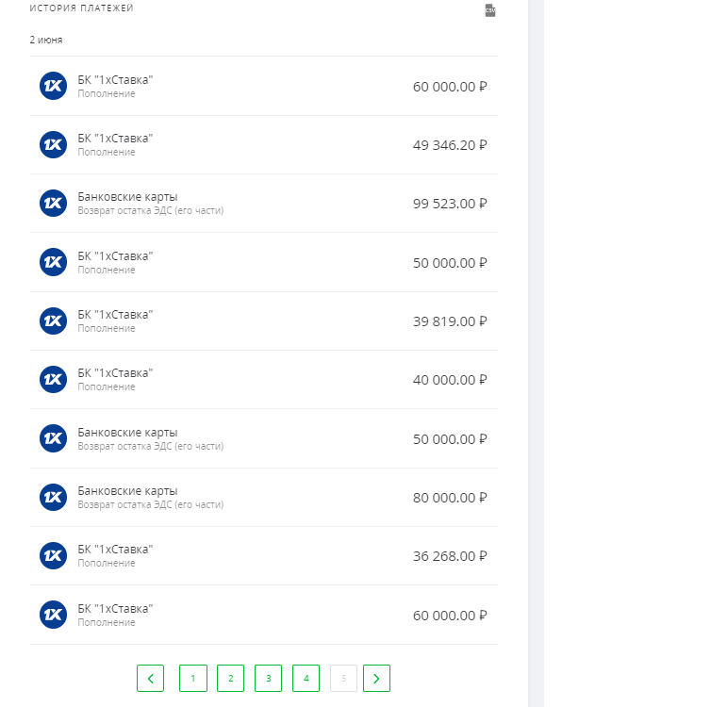Switch to page 3 in pagination
This screenshot has height=707, width=728.
[x=268, y=678]
